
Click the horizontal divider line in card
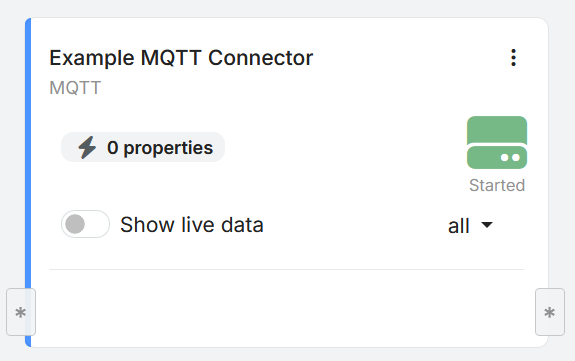(x=286, y=269)
